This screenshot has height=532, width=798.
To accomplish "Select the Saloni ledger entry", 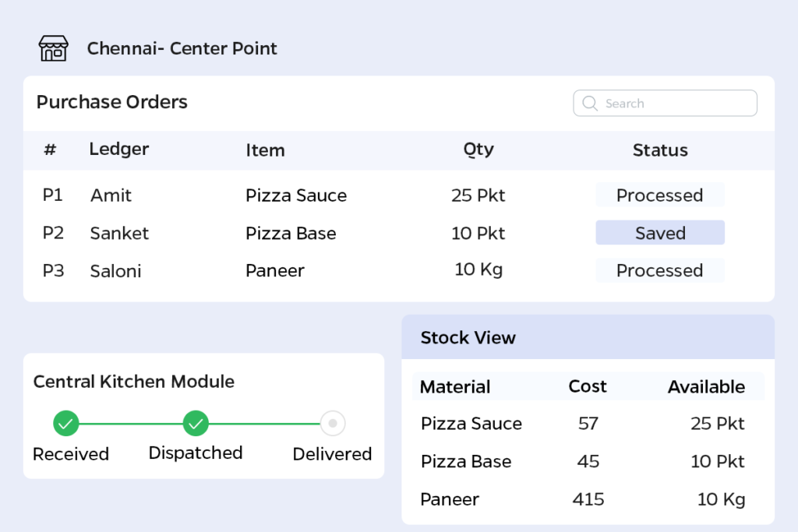I will click(x=115, y=271).
